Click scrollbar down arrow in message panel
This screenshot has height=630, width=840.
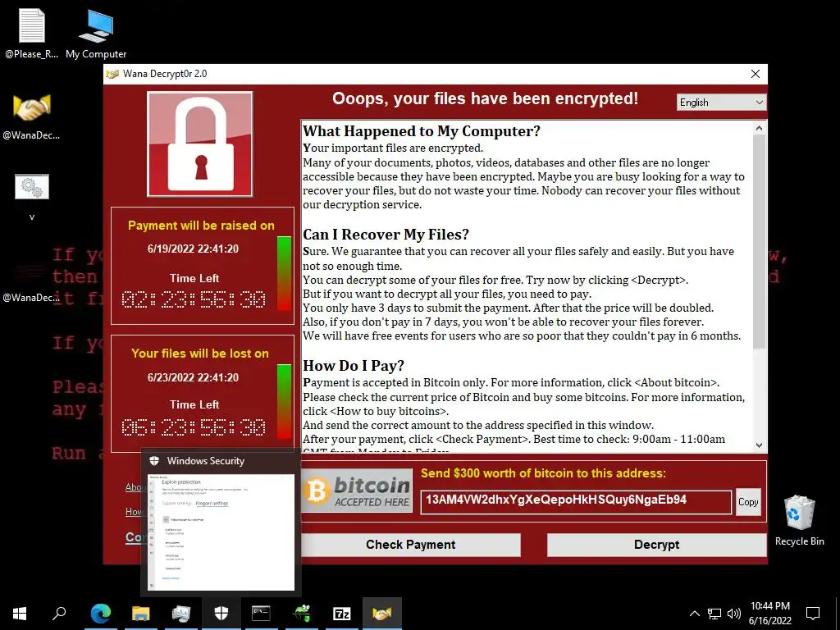point(759,445)
